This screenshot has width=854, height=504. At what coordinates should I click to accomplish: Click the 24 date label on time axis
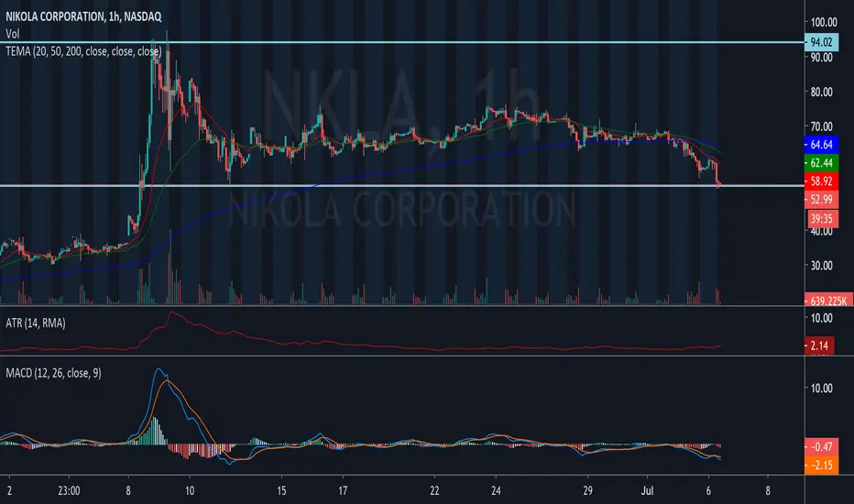pyautogui.click(x=496, y=491)
